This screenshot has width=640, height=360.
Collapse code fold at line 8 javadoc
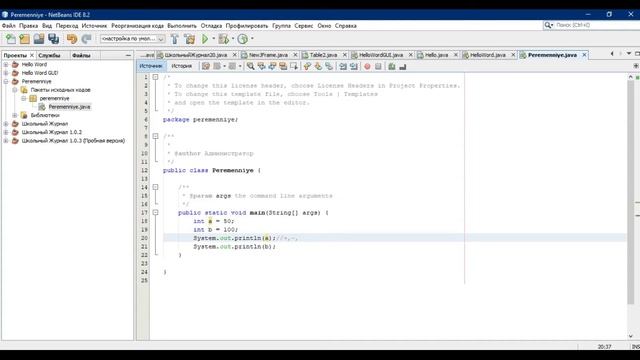(156, 136)
